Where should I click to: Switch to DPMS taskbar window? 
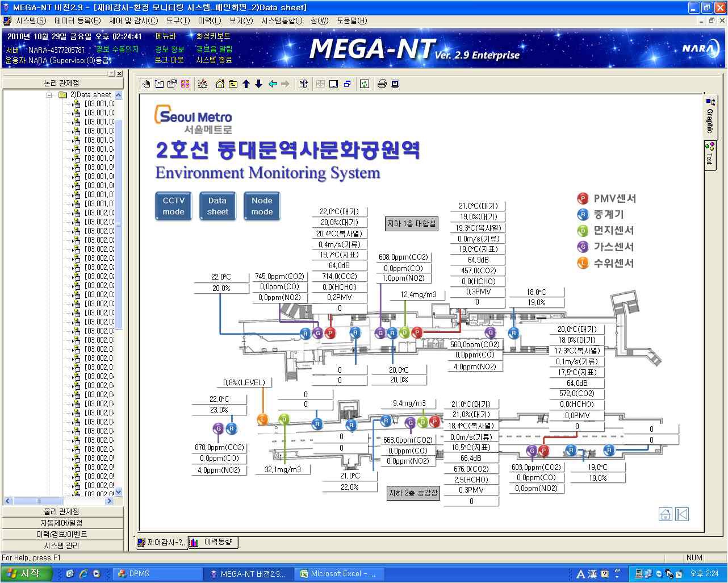158,574
